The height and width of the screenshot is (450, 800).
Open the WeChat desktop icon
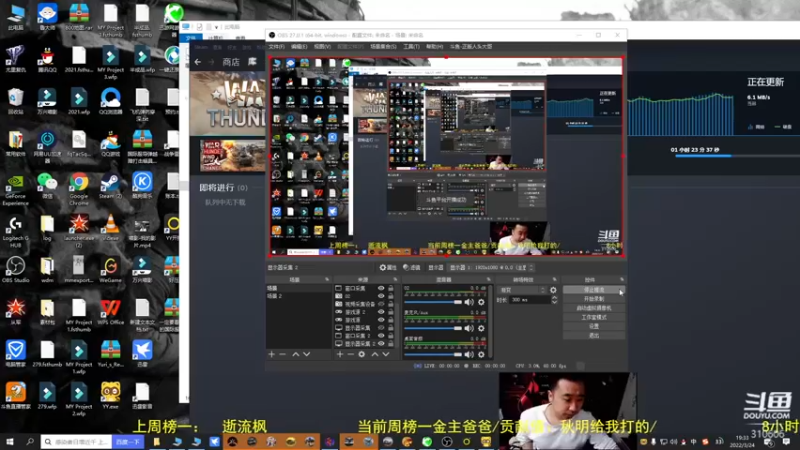coord(47,186)
